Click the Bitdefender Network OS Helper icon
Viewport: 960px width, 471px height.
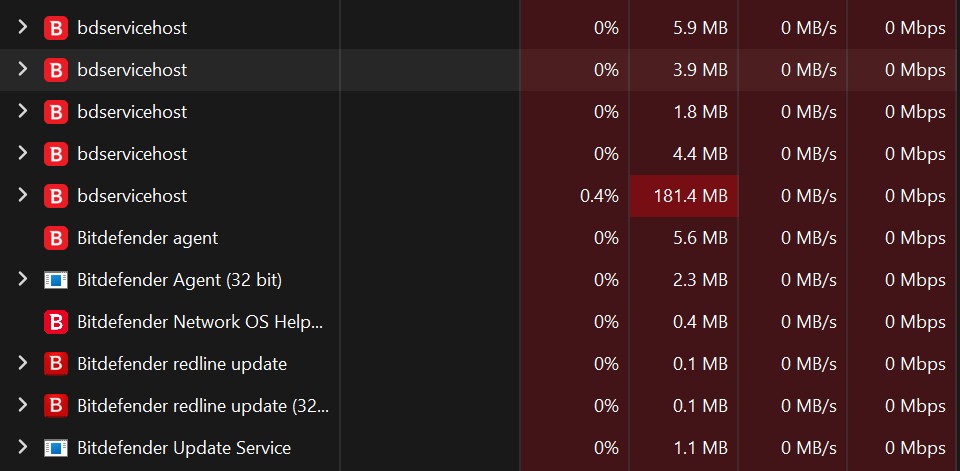point(56,322)
